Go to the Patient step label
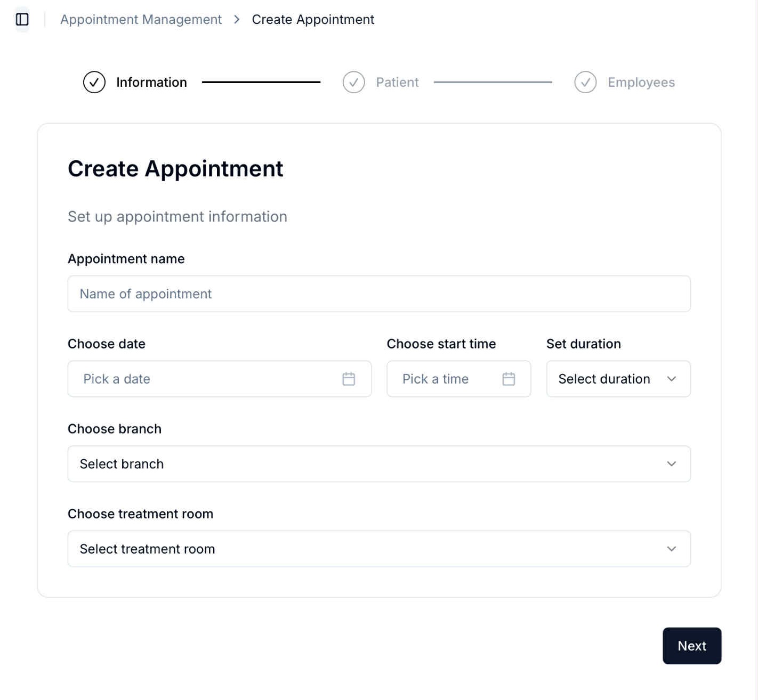 397,82
